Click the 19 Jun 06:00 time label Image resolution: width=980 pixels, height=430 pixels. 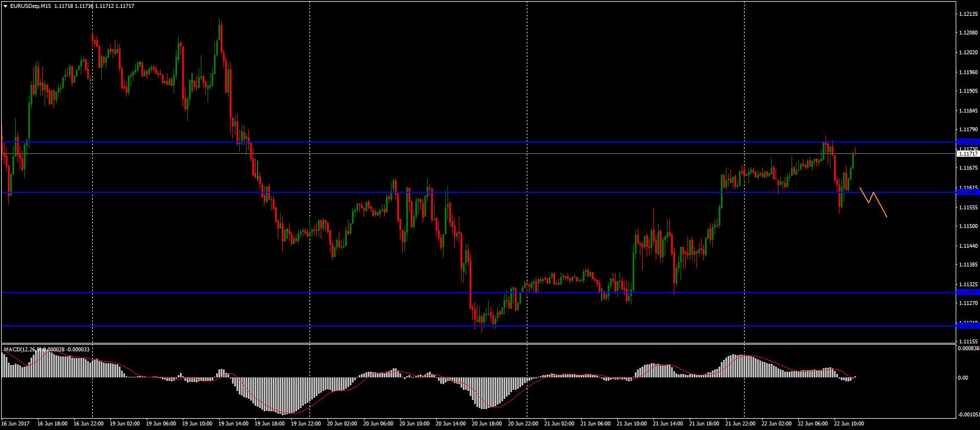click(x=161, y=423)
